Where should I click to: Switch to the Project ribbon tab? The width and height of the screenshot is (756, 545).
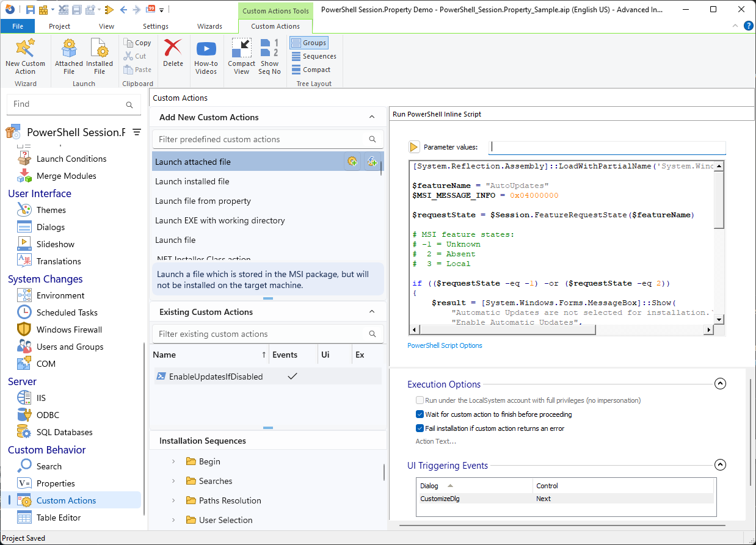(59, 26)
